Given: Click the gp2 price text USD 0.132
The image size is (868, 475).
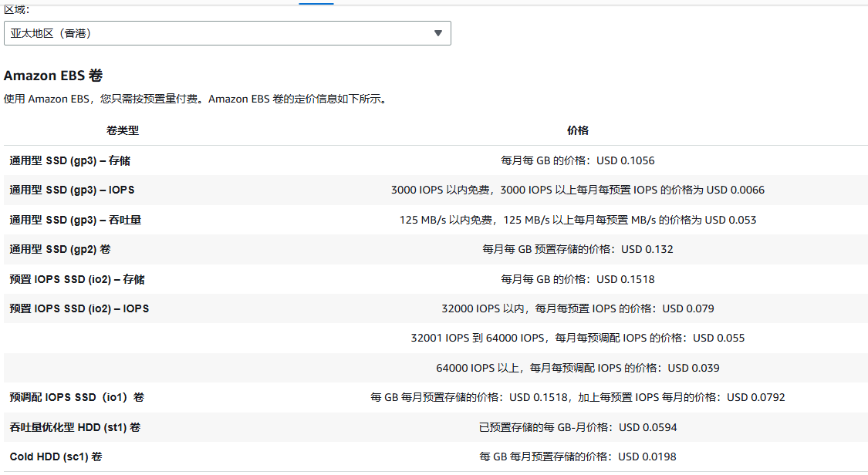Looking at the screenshot, I should tap(577, 249).
